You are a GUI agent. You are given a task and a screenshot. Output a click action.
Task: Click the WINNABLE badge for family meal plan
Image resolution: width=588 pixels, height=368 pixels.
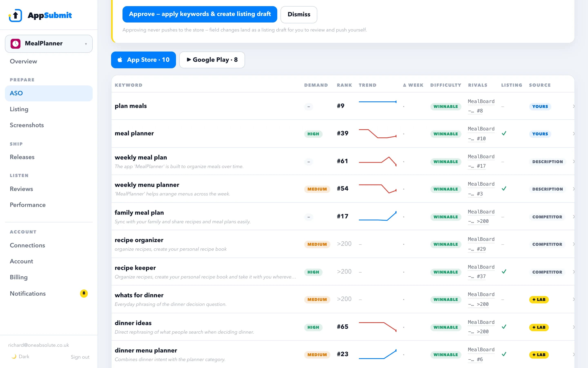(x=446, y=217)
